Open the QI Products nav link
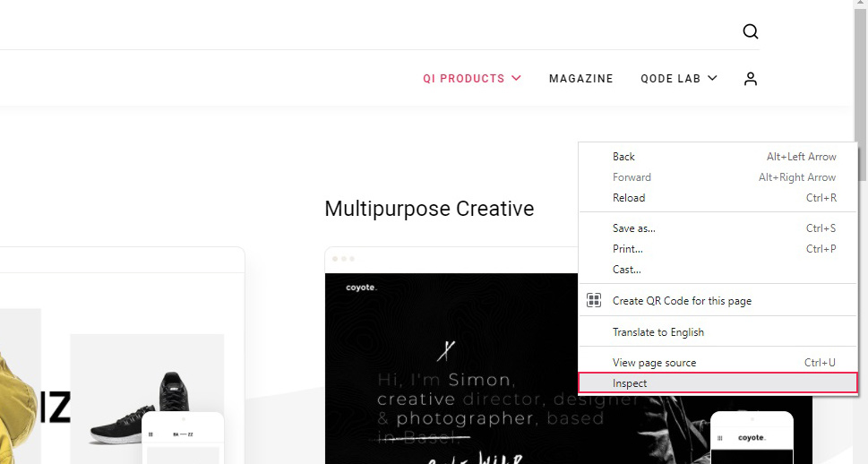 464,79
